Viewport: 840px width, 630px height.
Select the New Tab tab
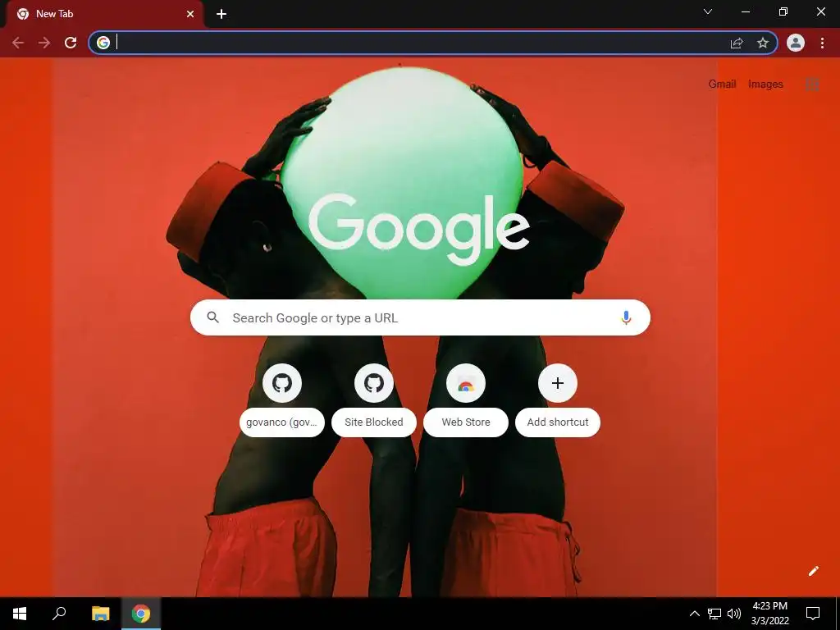pyautogui.click(x=104, y=14)
